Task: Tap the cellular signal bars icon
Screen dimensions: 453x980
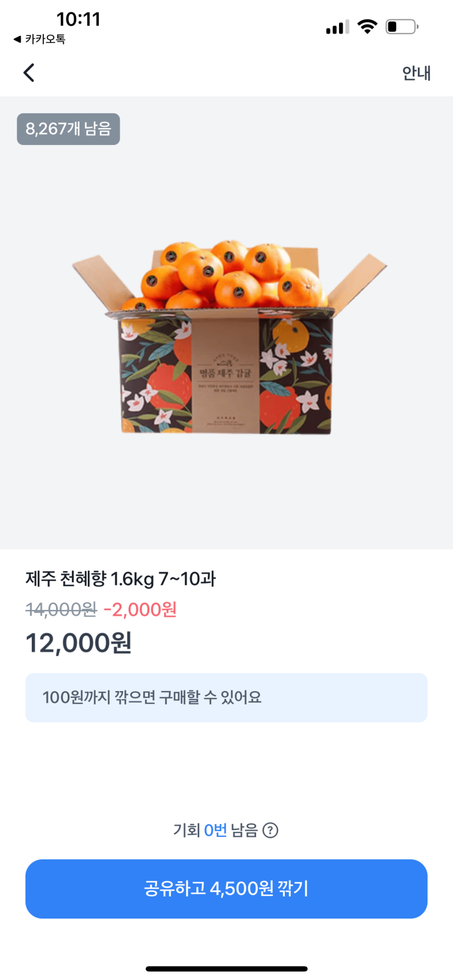Action: tap(338, 27)
